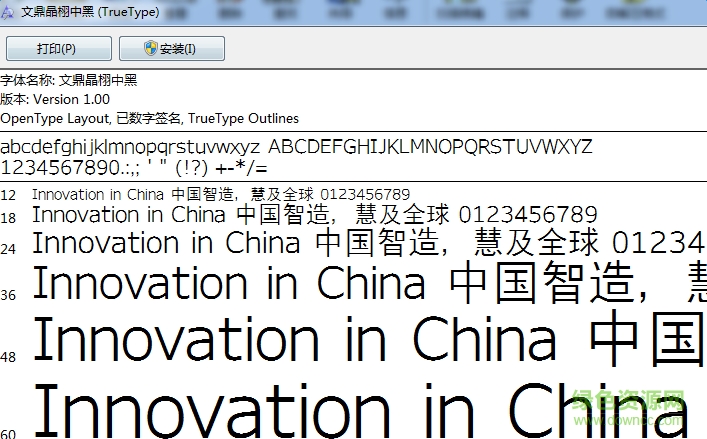Click the size label 12

pyautogui.click(x=8, y=196)
